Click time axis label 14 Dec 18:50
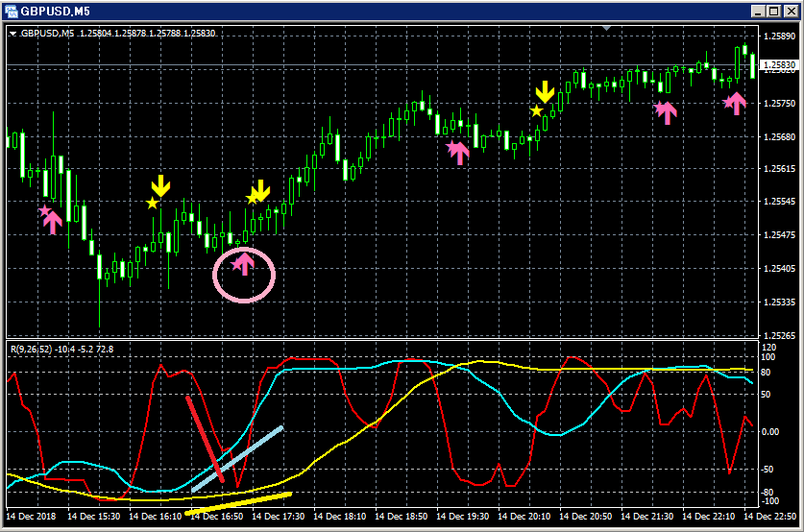The image size is (804, 532). pos(401,516)
